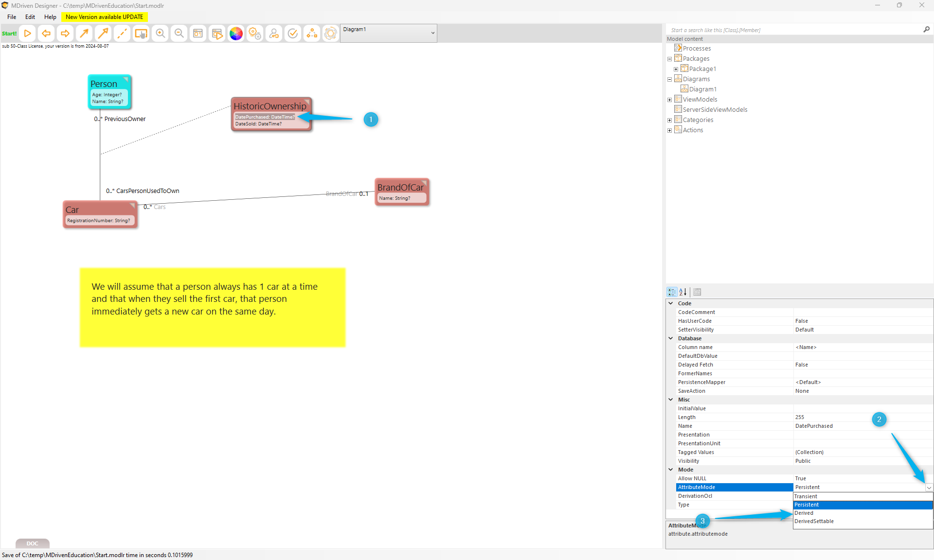Click the user access key icon
The height and width of the screenshot is (560, 934).
274,34
